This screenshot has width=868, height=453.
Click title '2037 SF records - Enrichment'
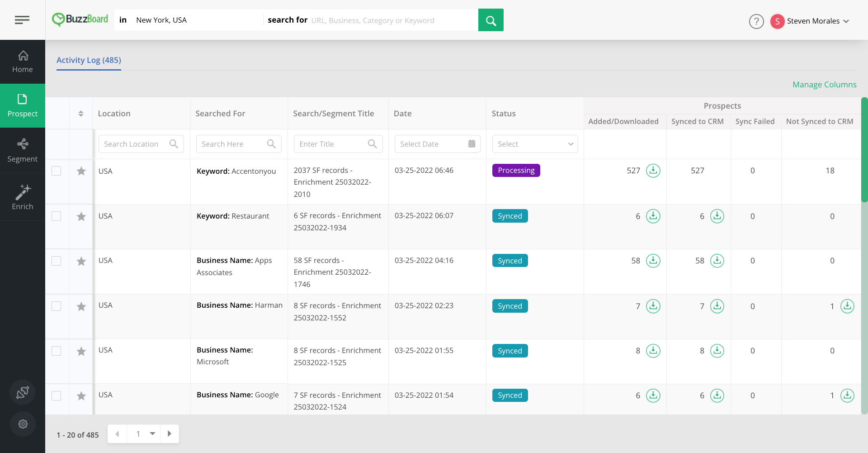[332, 182]
